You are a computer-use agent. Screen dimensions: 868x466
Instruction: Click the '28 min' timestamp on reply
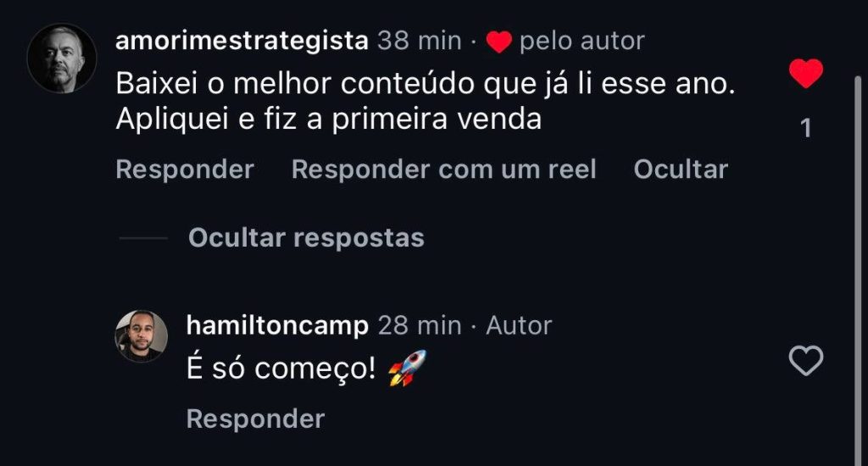pyautogui.click(x=420, y=325)
